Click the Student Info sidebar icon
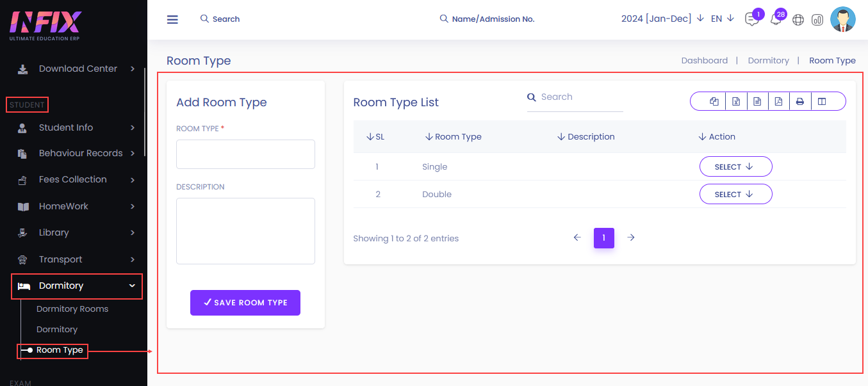Viewport: 868px width, 386px height. pos(22,128)
